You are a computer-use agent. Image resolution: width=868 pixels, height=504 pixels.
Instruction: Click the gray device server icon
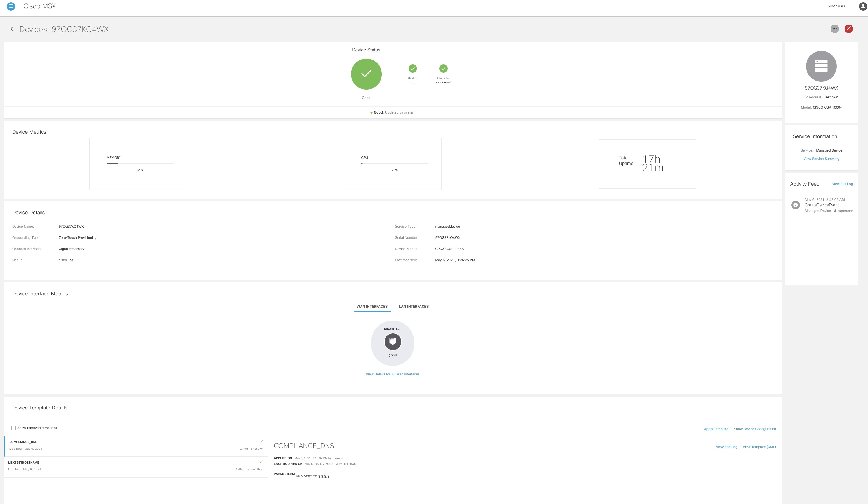pyautogui.click(x=821, y=66)
